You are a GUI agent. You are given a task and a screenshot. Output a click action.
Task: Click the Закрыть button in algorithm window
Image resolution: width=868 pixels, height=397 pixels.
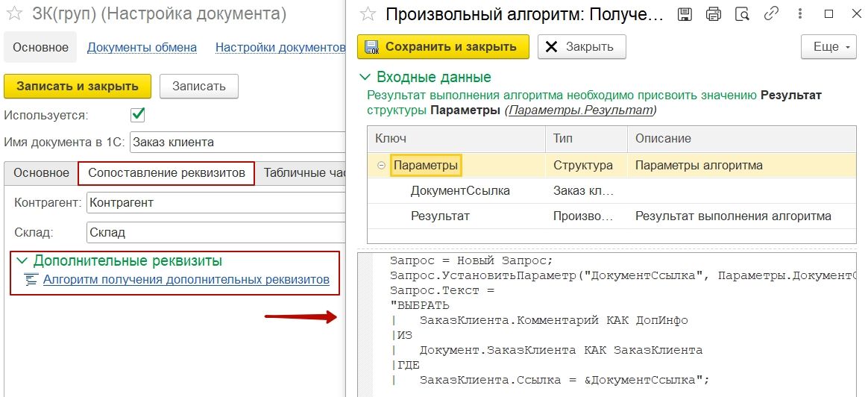coord(582,47)
